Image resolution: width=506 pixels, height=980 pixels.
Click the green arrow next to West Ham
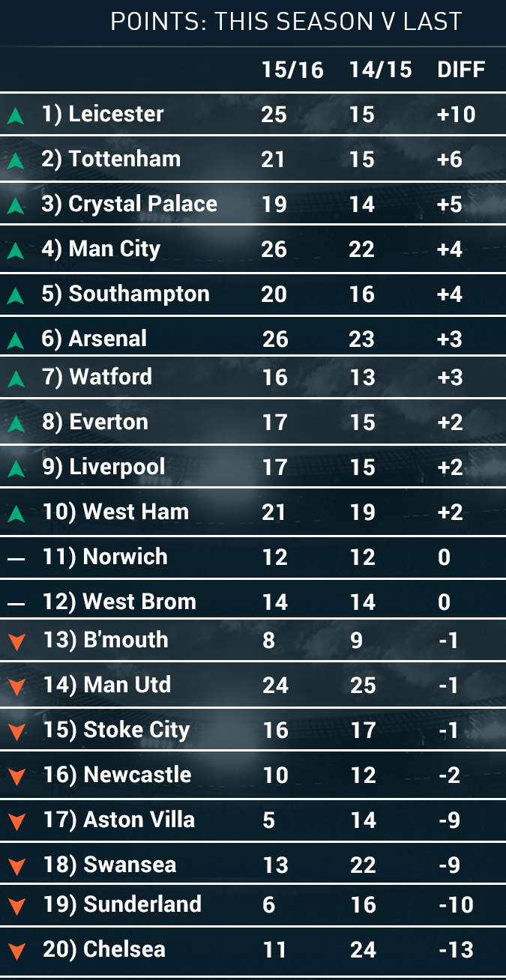pos(16,514)
